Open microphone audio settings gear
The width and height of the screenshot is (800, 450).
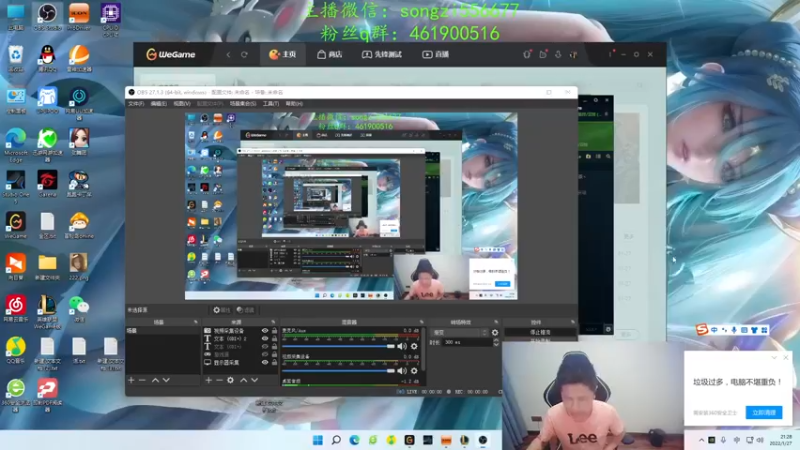pyautogui.click(x=414, y=346)
